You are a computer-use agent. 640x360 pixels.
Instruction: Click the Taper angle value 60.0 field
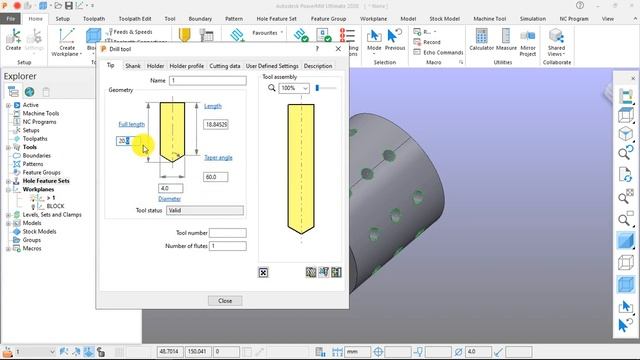(216, 177)
